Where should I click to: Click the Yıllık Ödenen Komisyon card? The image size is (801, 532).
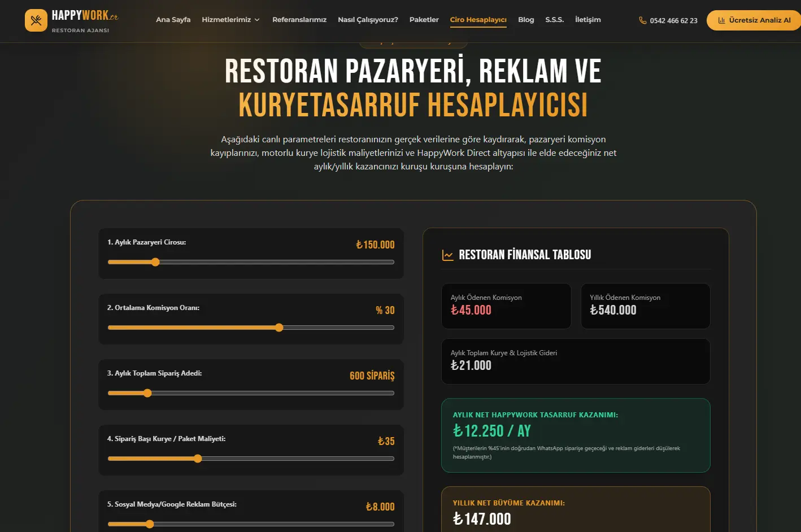(646, 306)
